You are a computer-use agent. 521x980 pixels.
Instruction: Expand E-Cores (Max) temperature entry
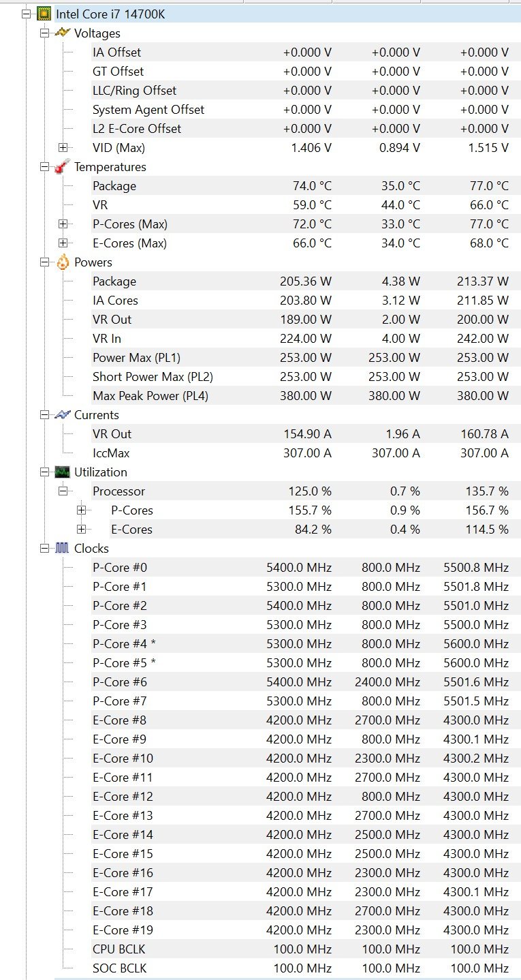63,243
